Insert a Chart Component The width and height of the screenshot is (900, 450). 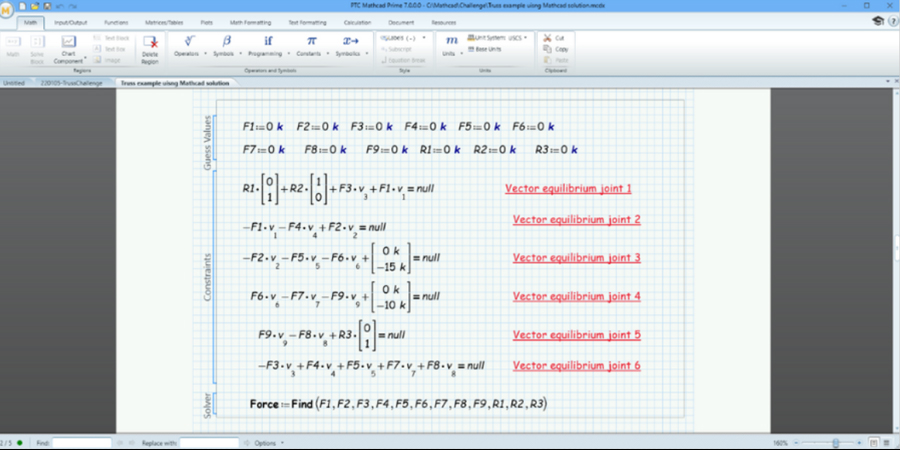(x=69, y=46)
